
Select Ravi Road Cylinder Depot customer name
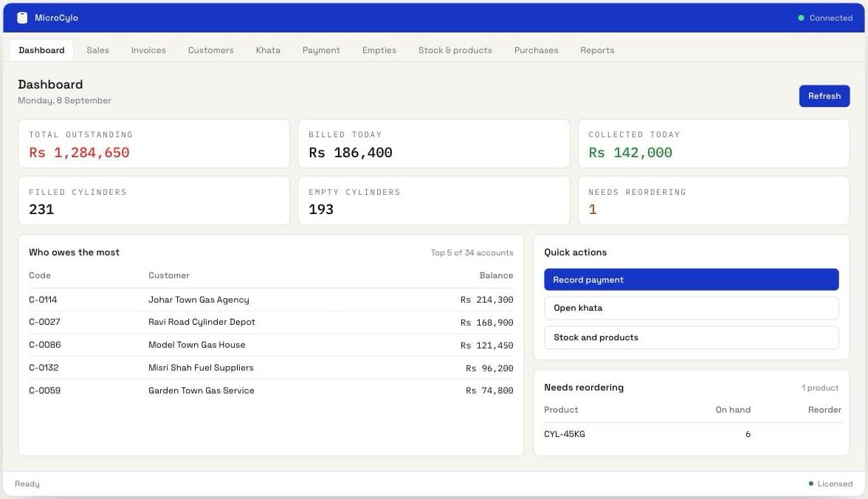(201, 322)
